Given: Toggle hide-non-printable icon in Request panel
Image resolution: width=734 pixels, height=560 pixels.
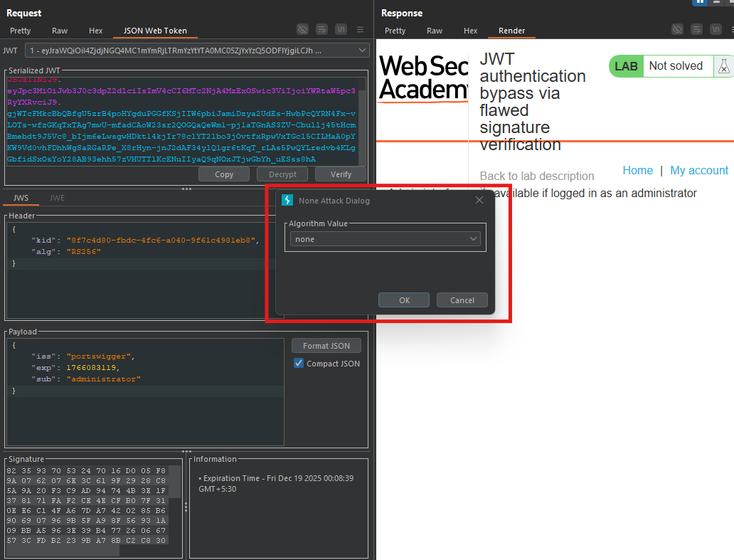Looking at the screenshot, I should point(303,29).
